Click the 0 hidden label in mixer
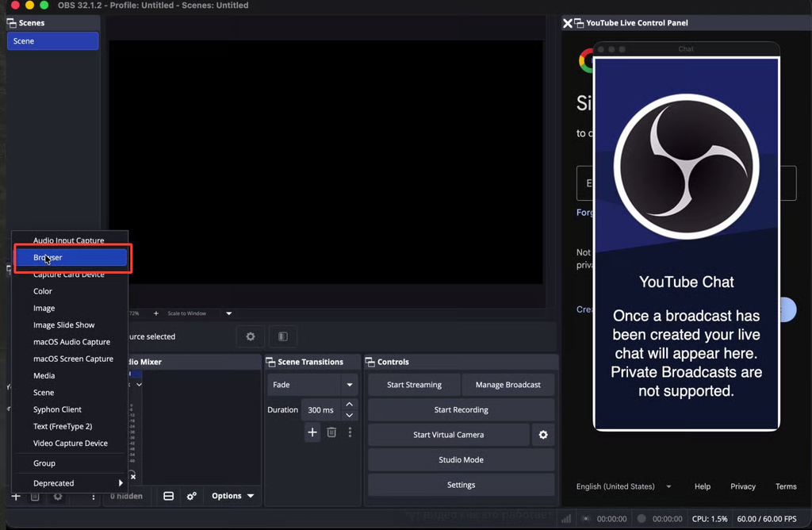Image resolution: width=812 pixels, height=530 pixels. (126, 497)
